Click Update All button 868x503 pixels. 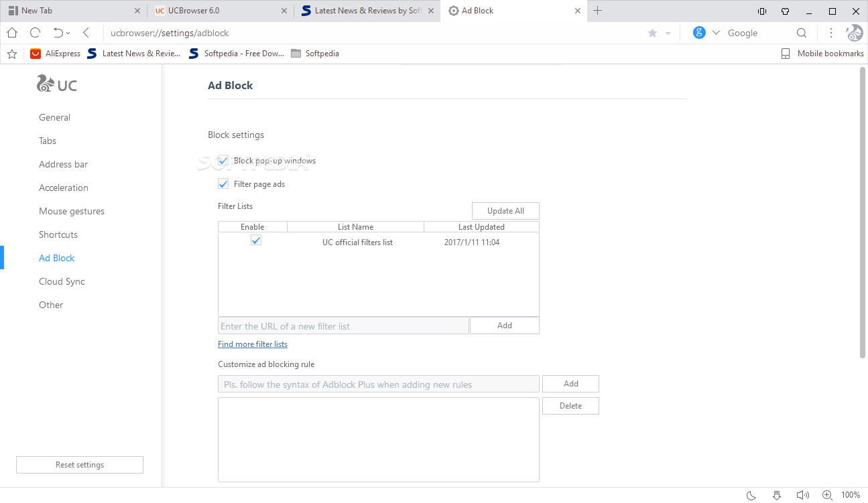tap(505, 211)
